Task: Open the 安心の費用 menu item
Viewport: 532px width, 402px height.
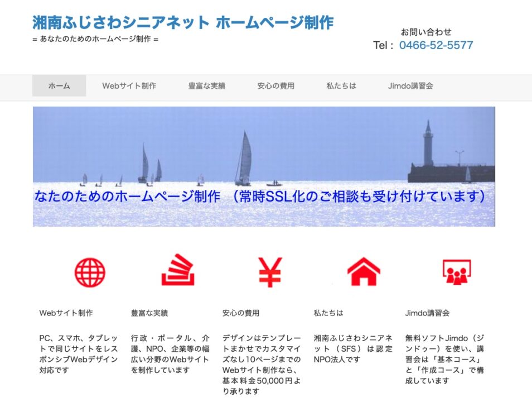Action: point(276,85)
